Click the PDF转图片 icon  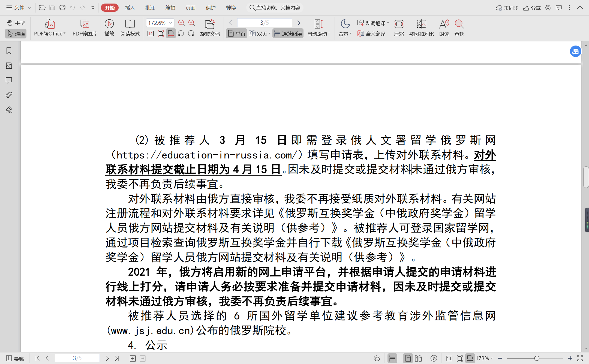[84, 24]
